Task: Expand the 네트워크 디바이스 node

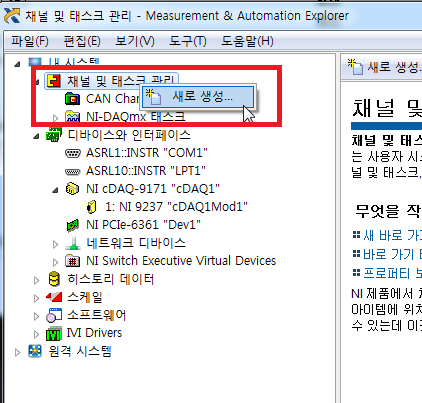Action: coord(55,244)
